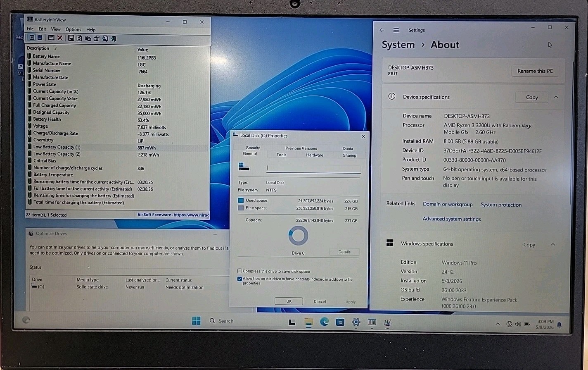Click the Optimize Drives taskbar icon

click(387, 322)
